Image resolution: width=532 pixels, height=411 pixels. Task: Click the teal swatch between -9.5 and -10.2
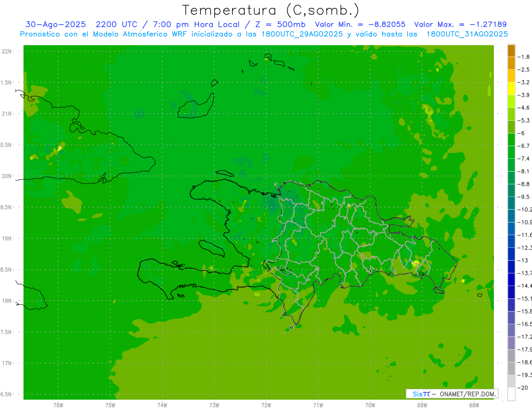point(511,203)
